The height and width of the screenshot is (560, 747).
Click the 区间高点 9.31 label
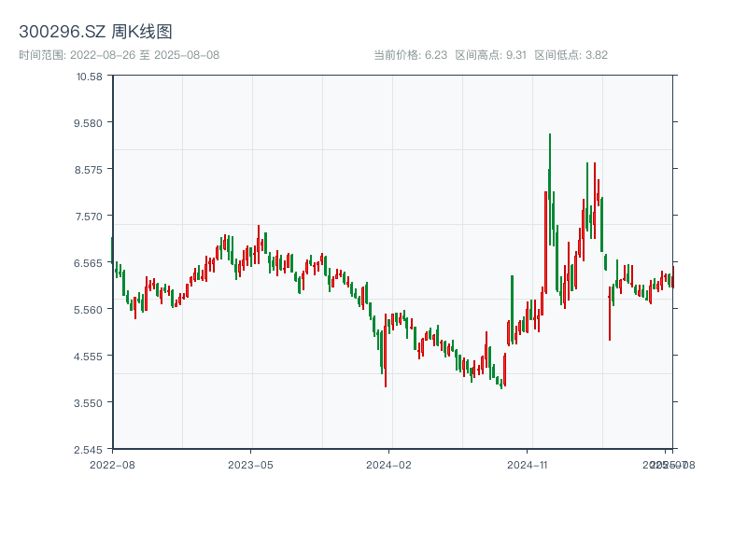(x=490, y=55)
